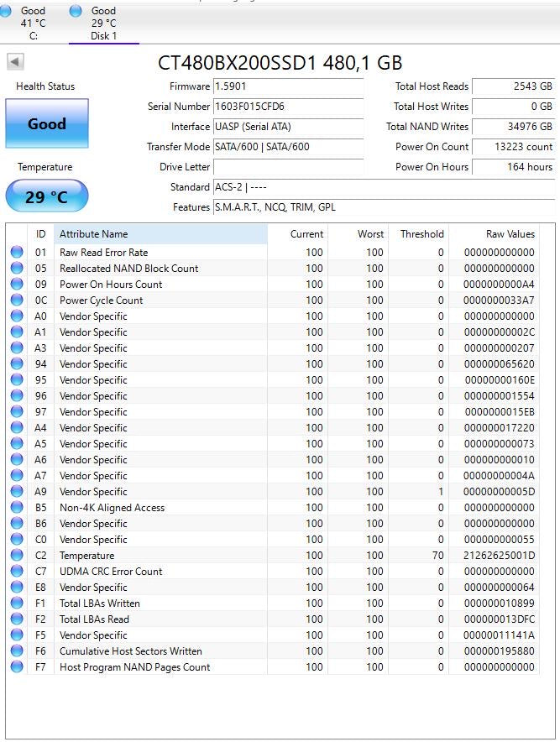This screenshot has width=560, height=742.
Task: Click the 29 °C temperature button
Action: coord(47,196)
